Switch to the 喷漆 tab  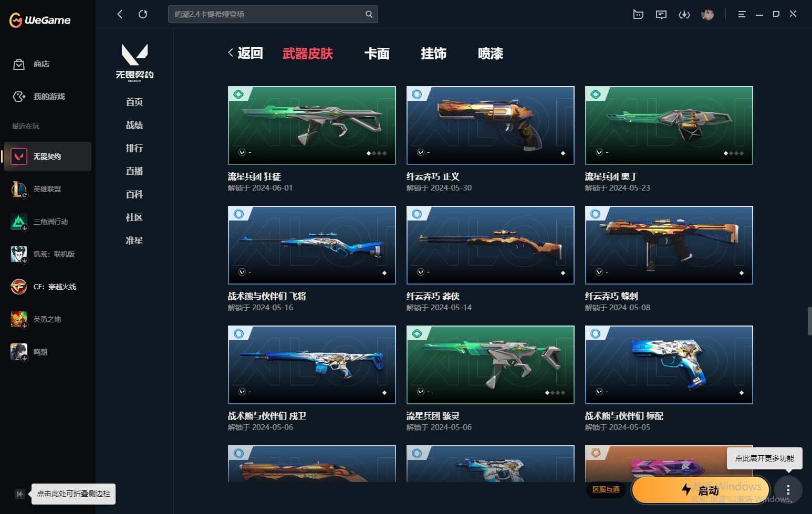(491, 54)
